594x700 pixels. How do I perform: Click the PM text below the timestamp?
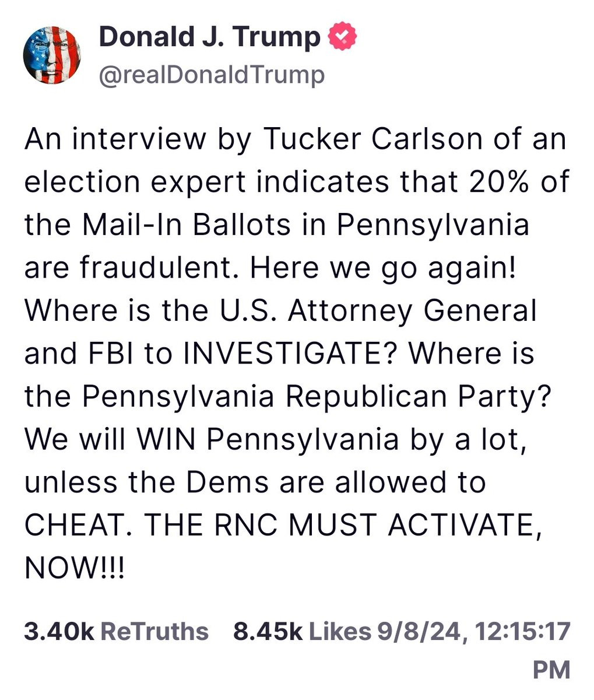click(551, 670)
